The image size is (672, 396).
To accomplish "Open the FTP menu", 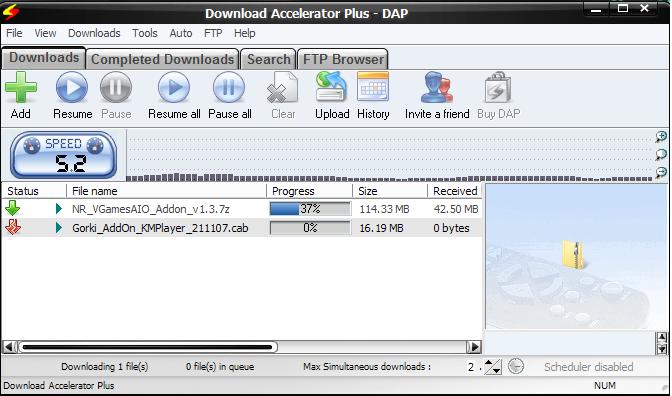I will (x=213, y=33).
